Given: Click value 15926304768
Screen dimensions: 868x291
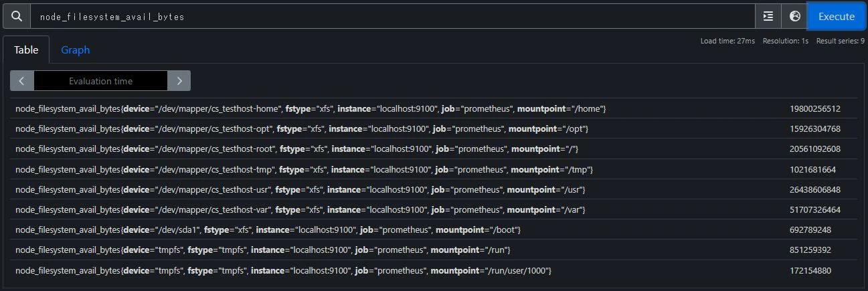Looking at the screenshot, I should [814, 128].
